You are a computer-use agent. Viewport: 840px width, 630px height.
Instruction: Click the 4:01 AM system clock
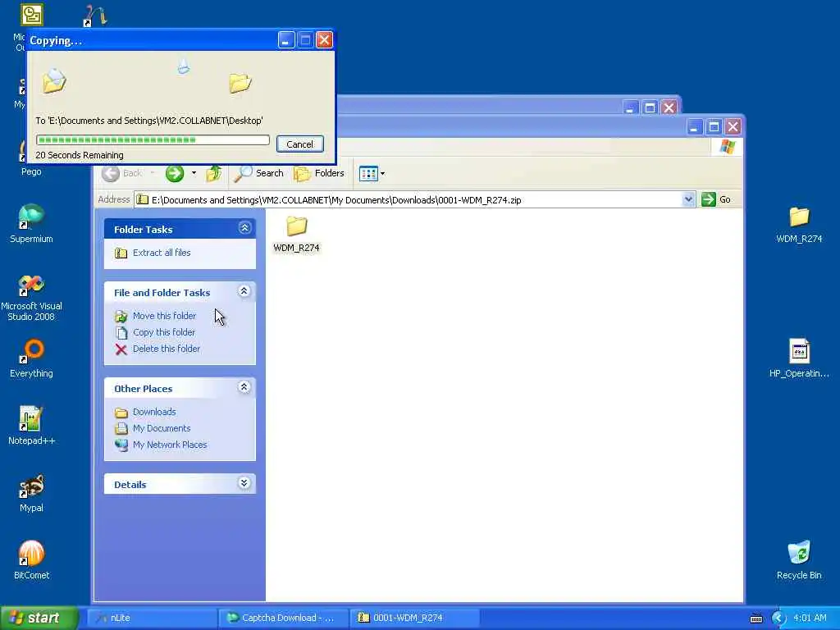pyautogui.click(x=810, y=618)
